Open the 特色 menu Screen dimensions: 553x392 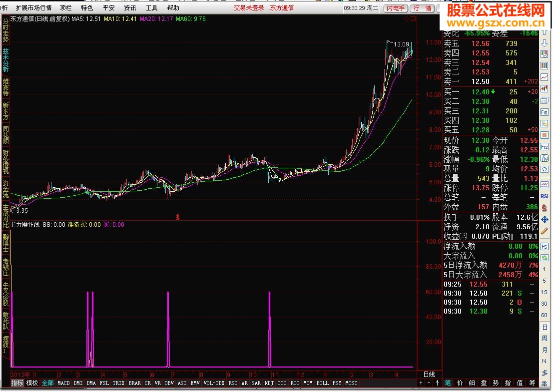87,8
